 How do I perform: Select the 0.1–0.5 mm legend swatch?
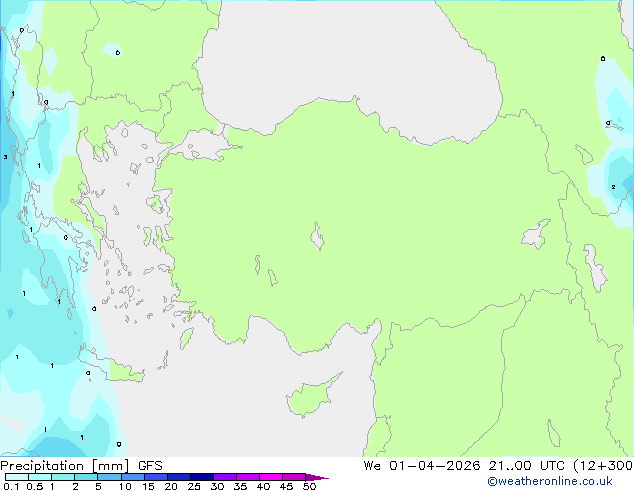pyautogui.click(x=17, y=477)
